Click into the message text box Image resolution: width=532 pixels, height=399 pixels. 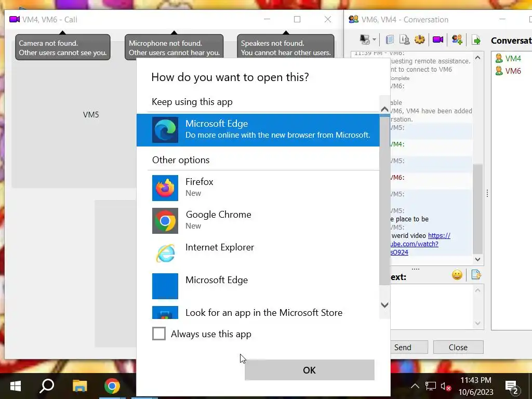431,307
